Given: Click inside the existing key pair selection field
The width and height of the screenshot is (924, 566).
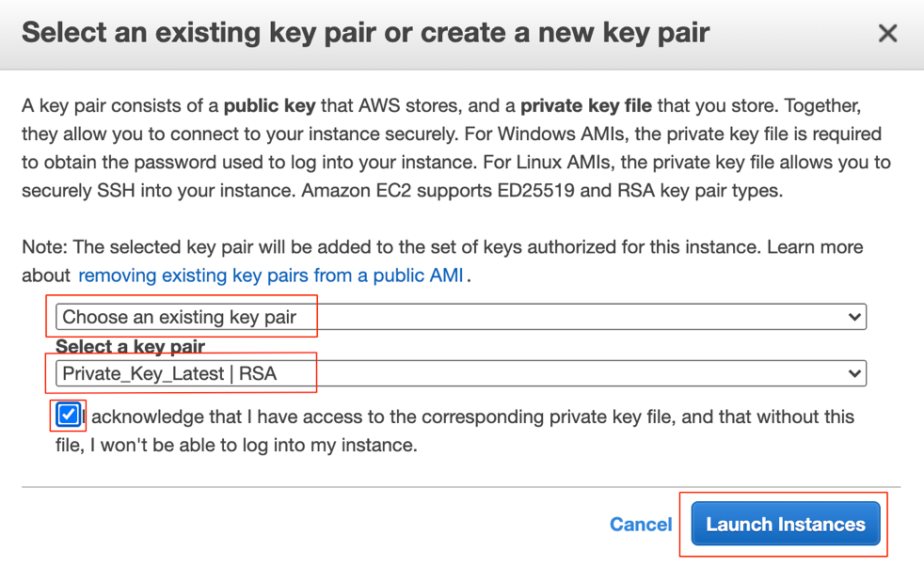Looking at the screenshot, I should tap(376, 317).
